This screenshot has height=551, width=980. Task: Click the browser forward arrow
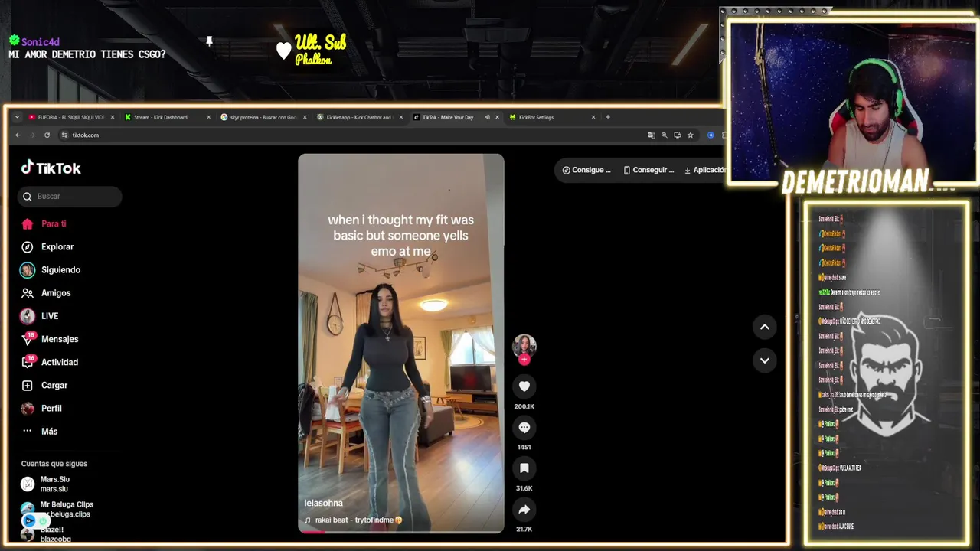(x=32, y=135)
